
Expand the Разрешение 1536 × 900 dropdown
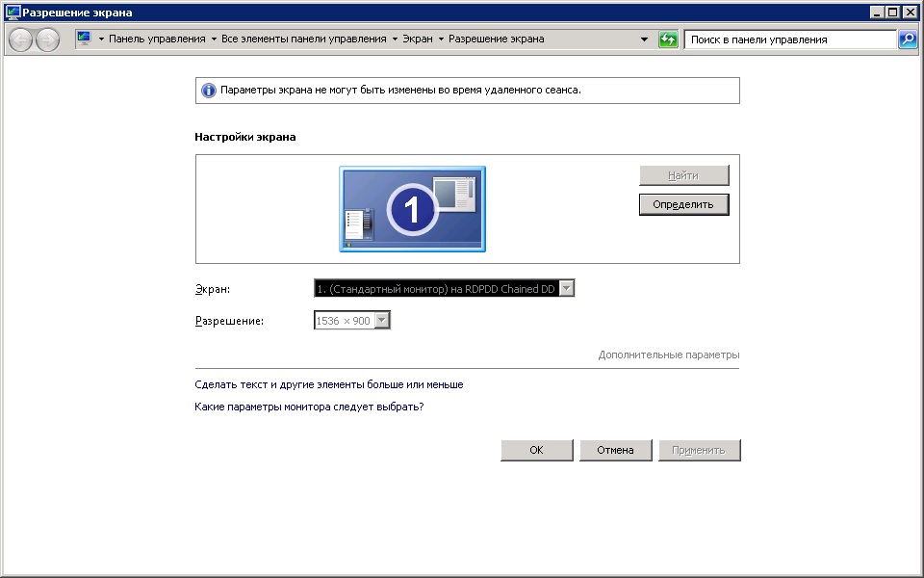352,321
